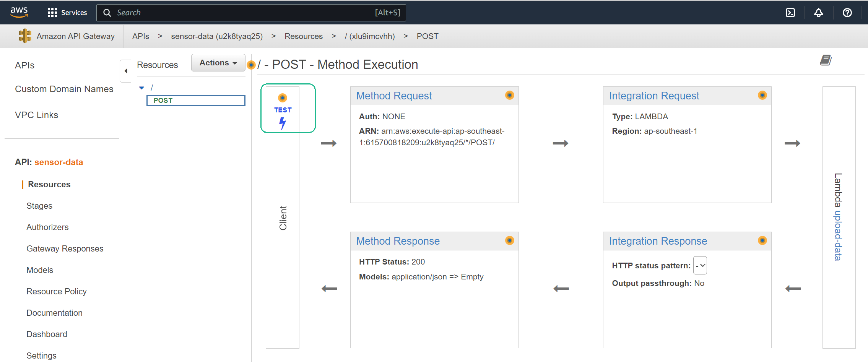The width and height of the screenshot is (868, 362).
Task: Click the orange hint dot in Integration Response
Action: 762,240
